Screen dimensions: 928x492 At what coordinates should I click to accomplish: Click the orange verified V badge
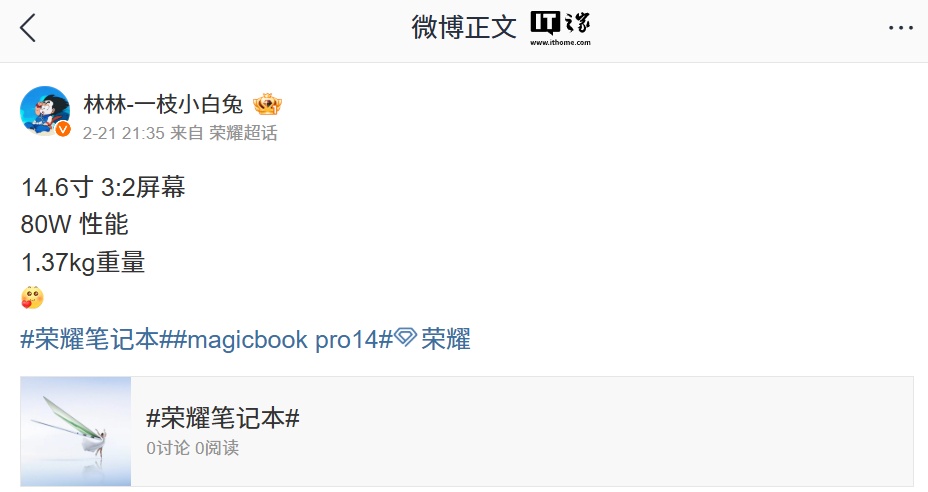63,129
